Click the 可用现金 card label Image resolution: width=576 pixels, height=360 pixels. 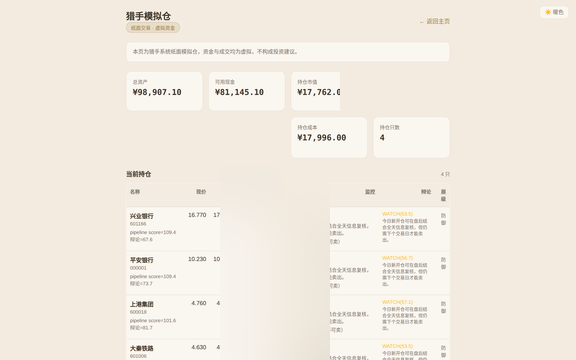(x=224, y=82)
